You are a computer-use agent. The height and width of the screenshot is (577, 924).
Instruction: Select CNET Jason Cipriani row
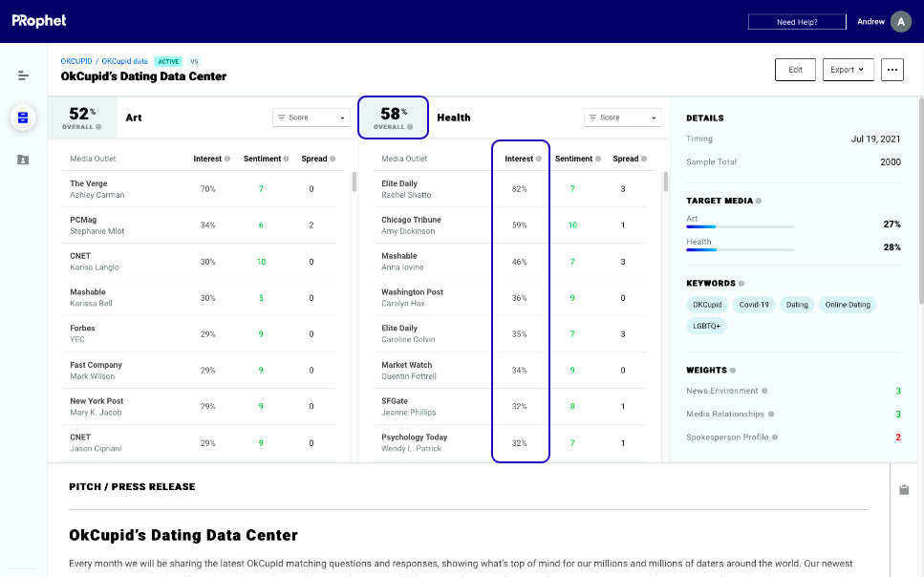pyautogui.click(x=199, y=442)
